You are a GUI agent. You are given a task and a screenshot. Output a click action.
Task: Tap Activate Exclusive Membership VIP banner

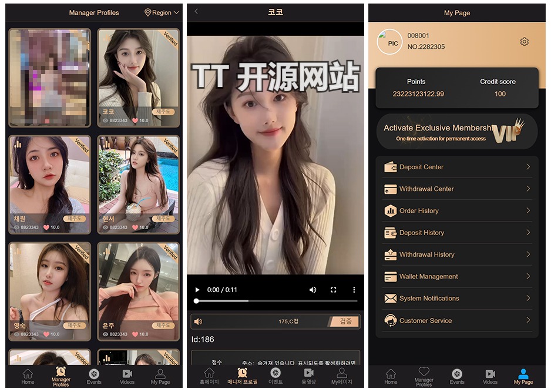(x=457, y=132)
